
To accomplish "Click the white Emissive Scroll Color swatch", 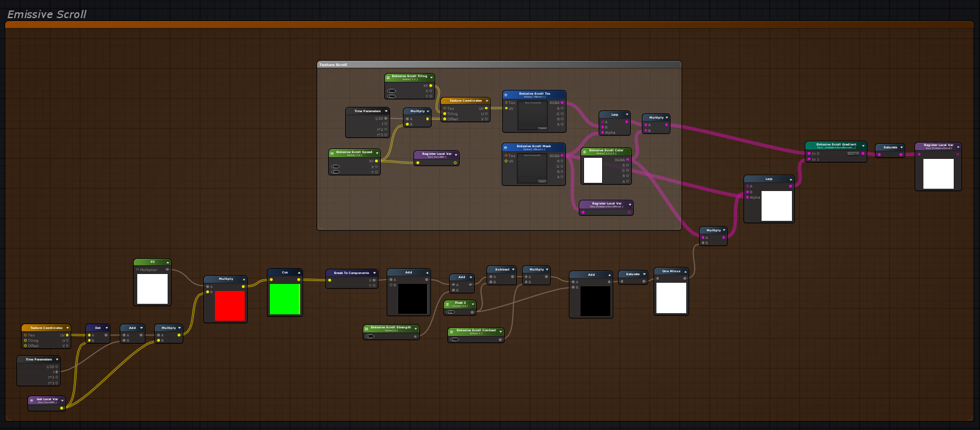I will pos(593,170).
